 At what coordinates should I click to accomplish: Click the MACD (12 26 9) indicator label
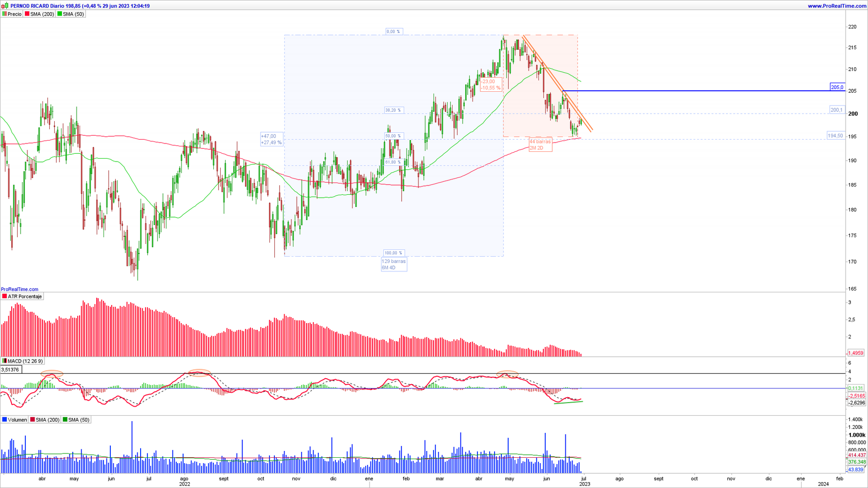(25, 361)
